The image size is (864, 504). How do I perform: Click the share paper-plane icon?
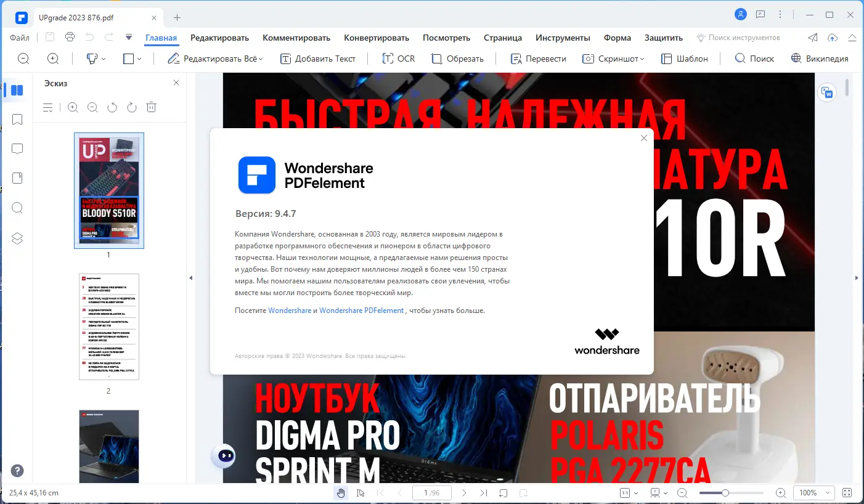[x=813, y=38]
